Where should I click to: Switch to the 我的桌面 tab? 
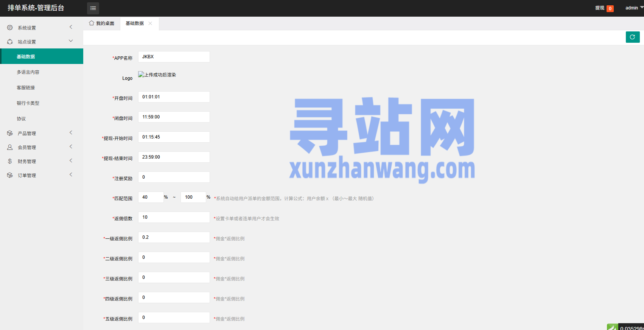(102, 23)
